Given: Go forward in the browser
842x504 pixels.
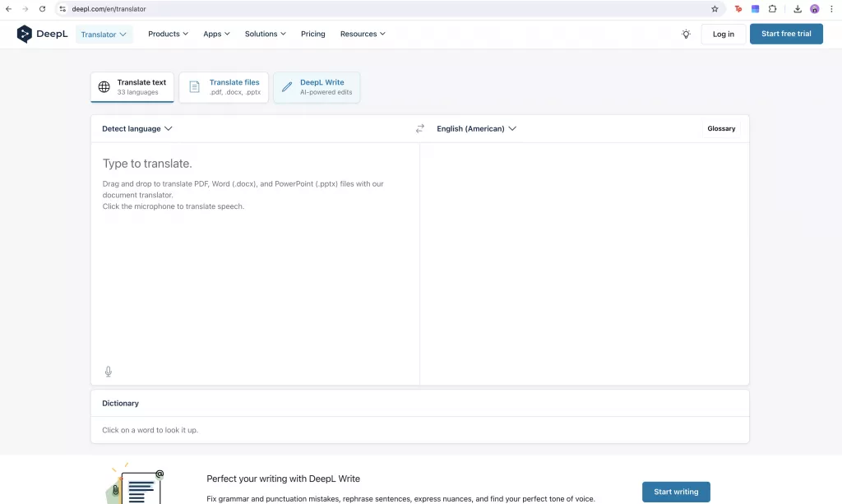Looking at the screenshot, I should point(25,9).
